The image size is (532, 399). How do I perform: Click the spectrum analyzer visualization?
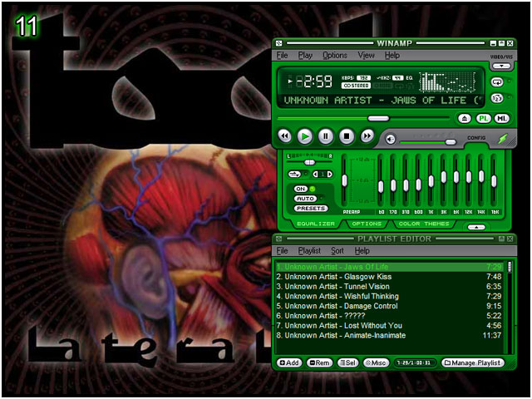447,82
